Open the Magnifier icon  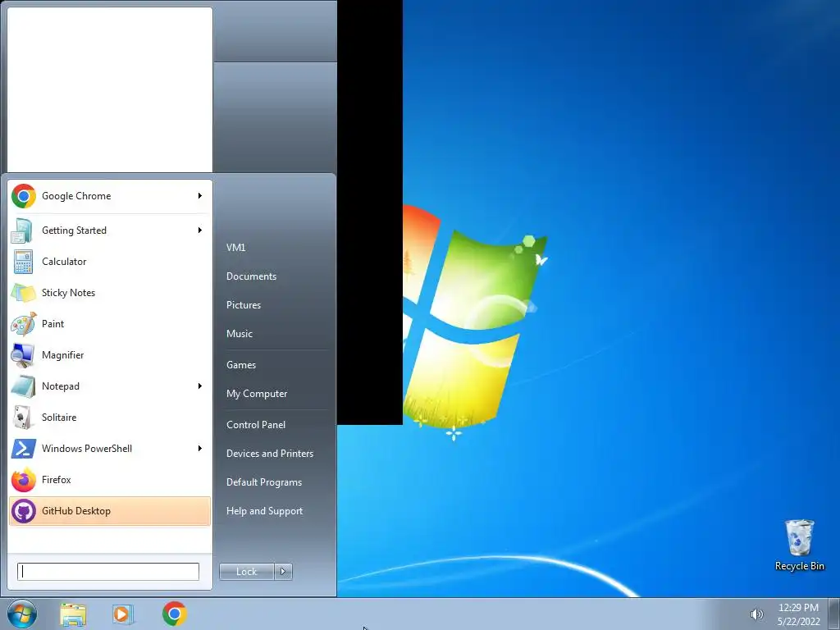coord(23,355)
